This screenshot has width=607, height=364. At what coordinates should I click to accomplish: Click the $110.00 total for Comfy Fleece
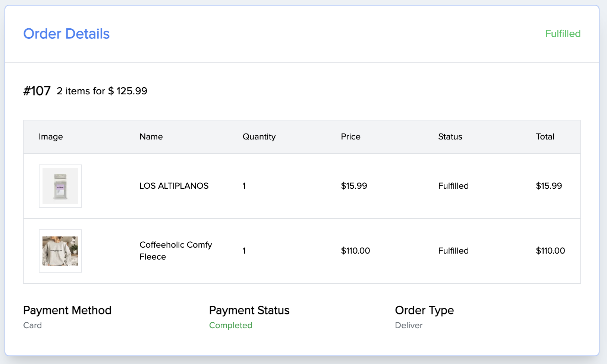pos(550,251)
